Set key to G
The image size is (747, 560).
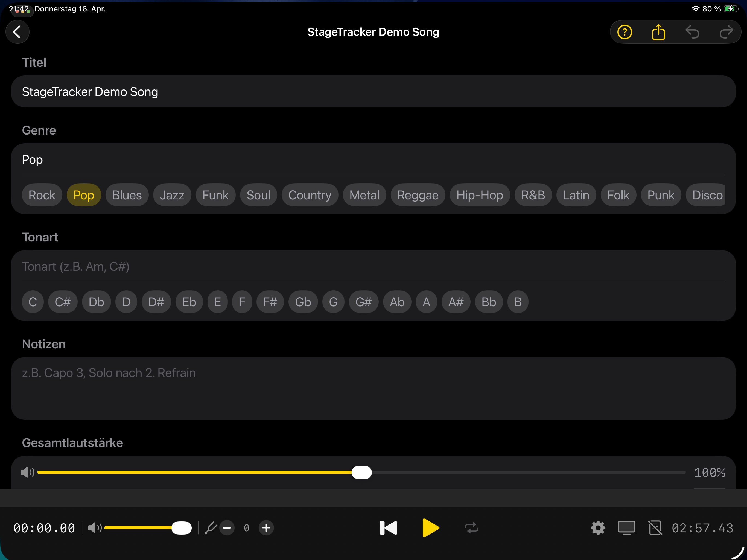tap(333, 302)
